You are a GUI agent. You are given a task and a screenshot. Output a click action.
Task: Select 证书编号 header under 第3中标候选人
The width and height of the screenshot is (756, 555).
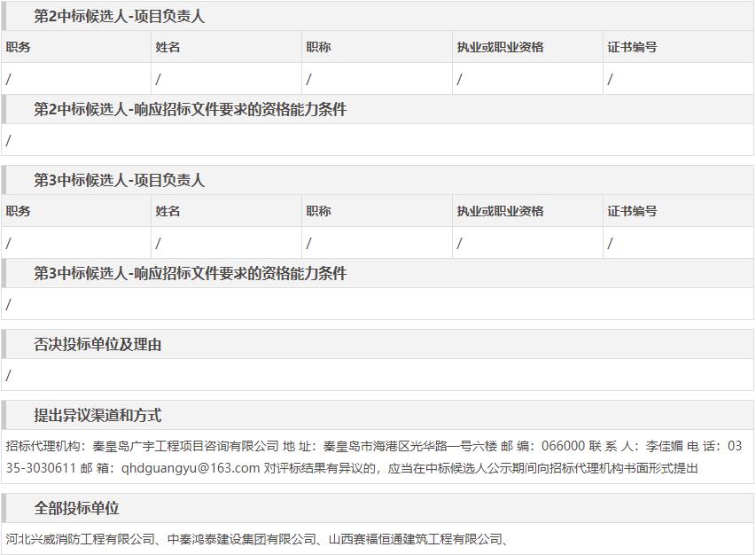(632, 211)
